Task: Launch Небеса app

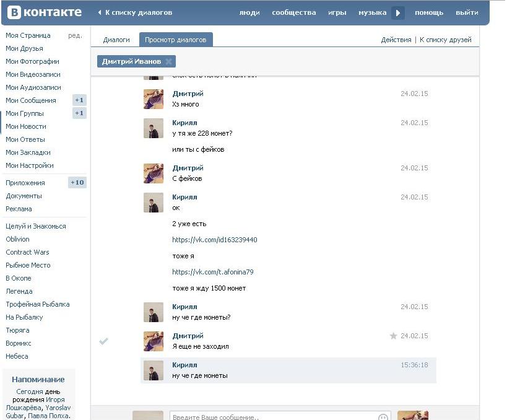Action: point(17,356)
